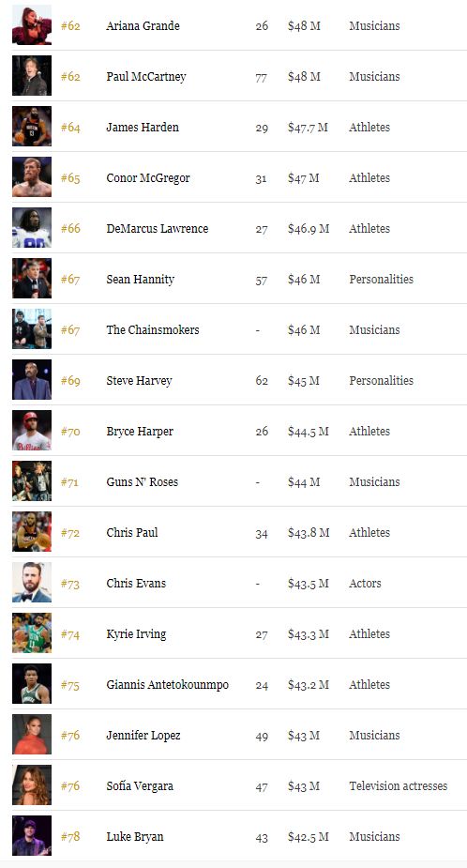This screenshot has height=868, width=467.
Task: Click Luke Bryan's $42.5 M earnings
Action: (308, 836)
